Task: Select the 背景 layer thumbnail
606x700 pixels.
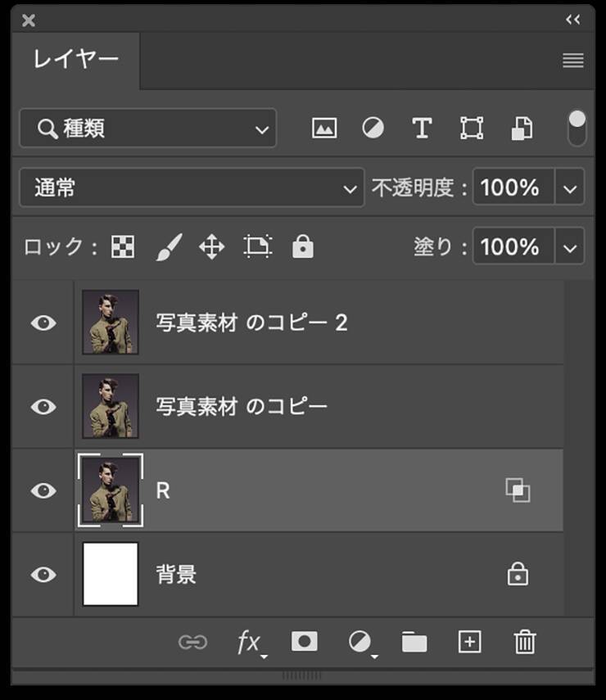Action: 111,575
